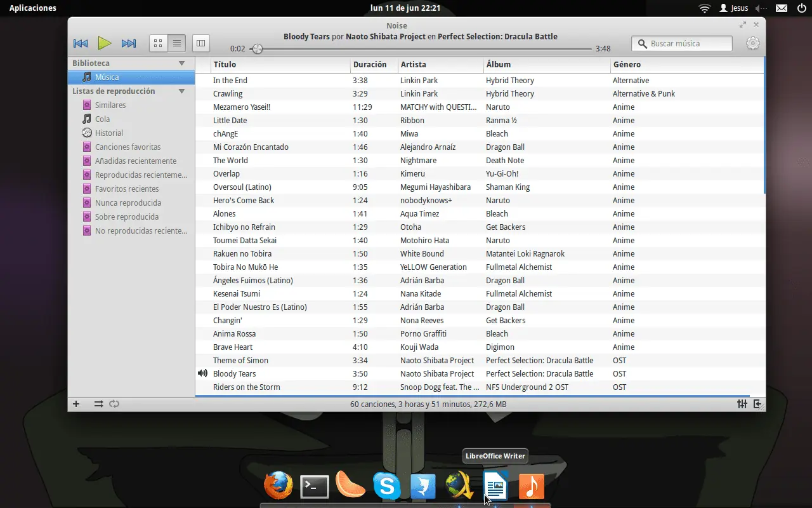812x508 pixels.
Task: Select the song Mezamero Yasei!!
Action: pyautogui.click(x=242, y=107)
